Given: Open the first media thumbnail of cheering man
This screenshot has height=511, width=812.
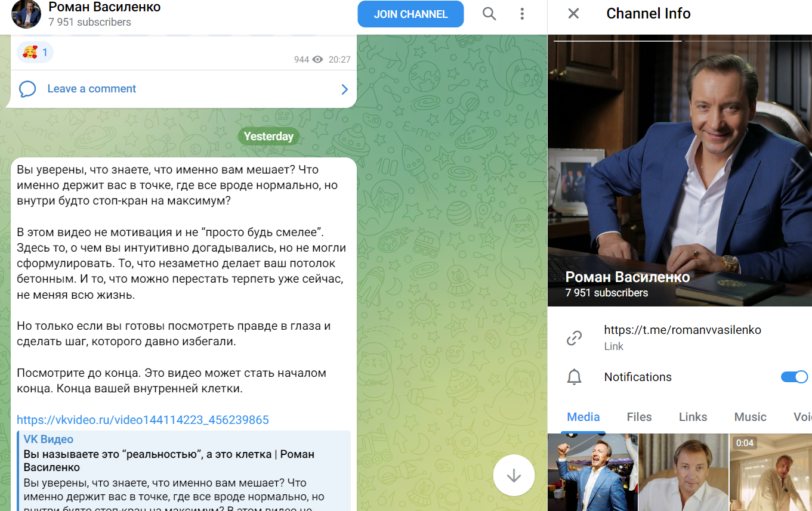Looking at the screenshot, I should tap(592, 472).
